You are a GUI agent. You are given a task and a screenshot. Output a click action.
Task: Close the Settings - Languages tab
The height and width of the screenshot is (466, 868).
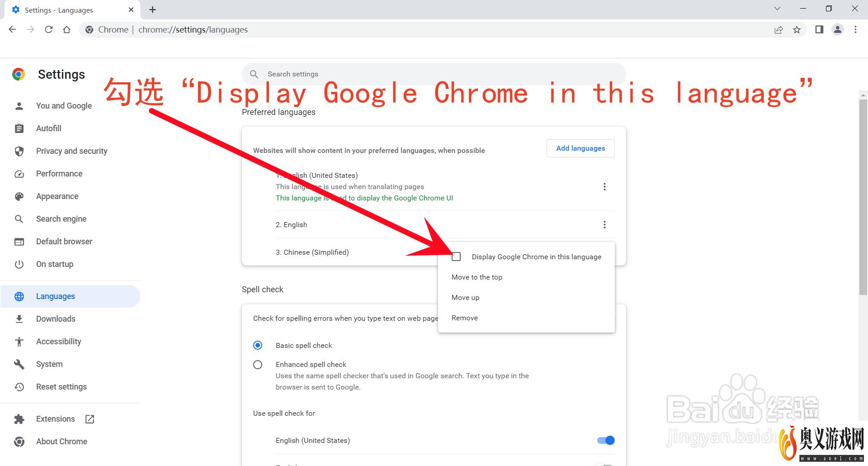[131, 10]
